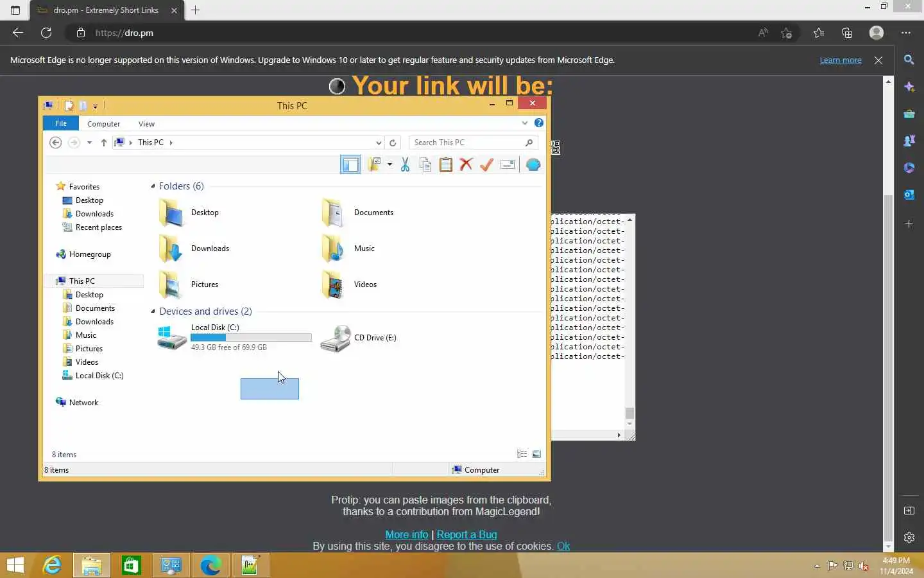This screenshot has width=924, height=578.
Task: Click the red X Delete icon in Explorer
Action: tap(466, 165)
